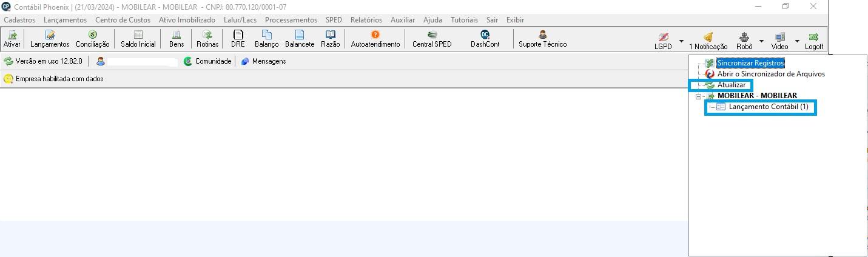Open the DashCont icon
This screenshot has height=257, width=868.
coord(485,39)
